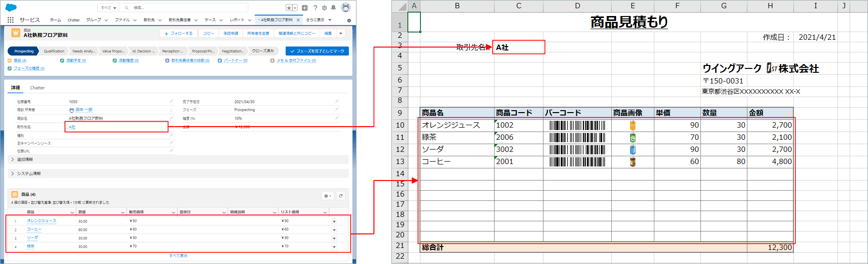The height and width of the screenshot is (264, 868).
Task: Click the すべて表示 link
Action: coord(178,256)
